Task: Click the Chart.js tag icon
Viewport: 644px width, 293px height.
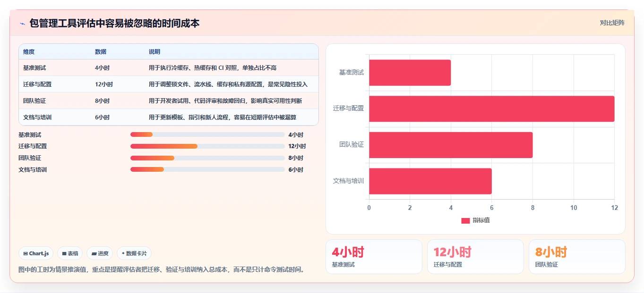Action: point(26,253)
